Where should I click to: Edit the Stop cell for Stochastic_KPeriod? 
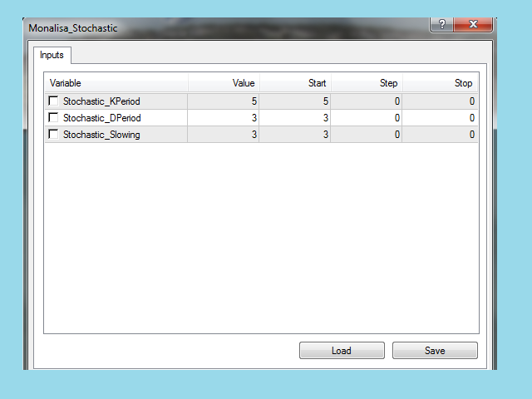click(440, 101)
